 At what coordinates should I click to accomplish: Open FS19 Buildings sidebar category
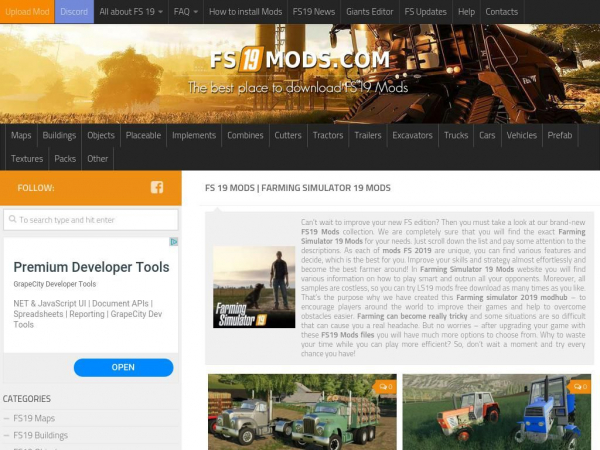(x=41, y=435)
